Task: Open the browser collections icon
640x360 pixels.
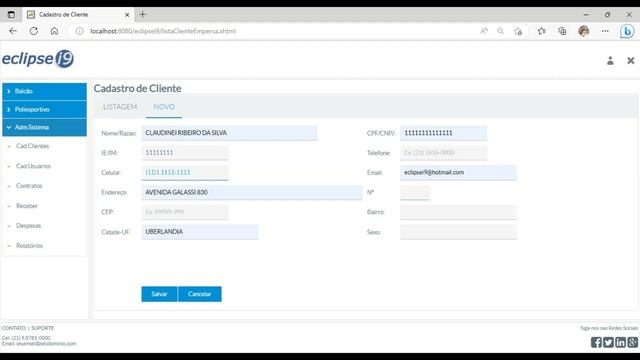Action: point(562,31)
